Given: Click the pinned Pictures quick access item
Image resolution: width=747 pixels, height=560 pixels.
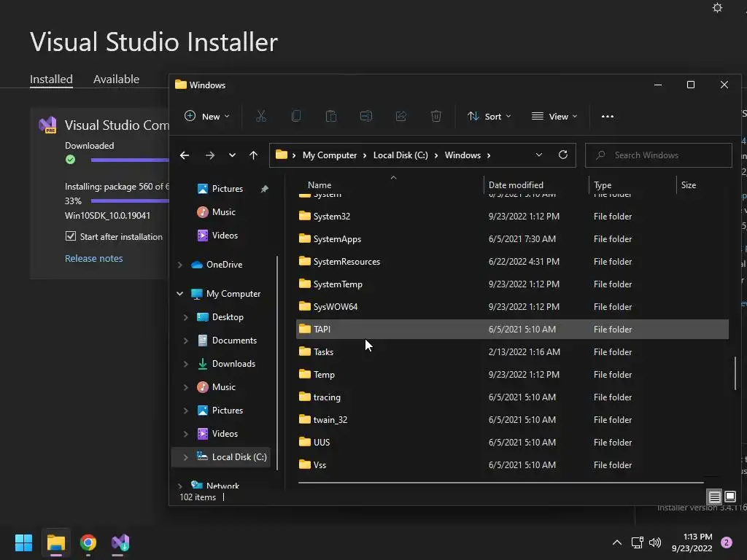Looking at the screenshot, I should pos(228,189).
